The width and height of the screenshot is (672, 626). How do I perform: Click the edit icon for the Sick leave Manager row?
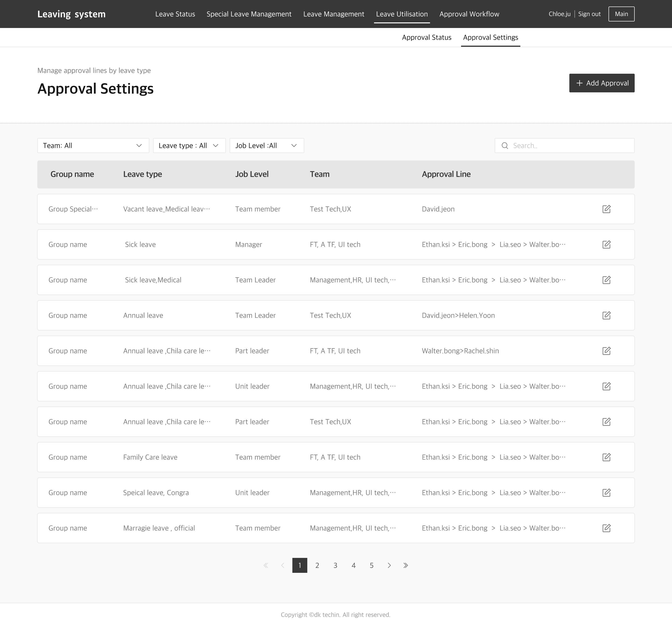(x=606, y=245)
